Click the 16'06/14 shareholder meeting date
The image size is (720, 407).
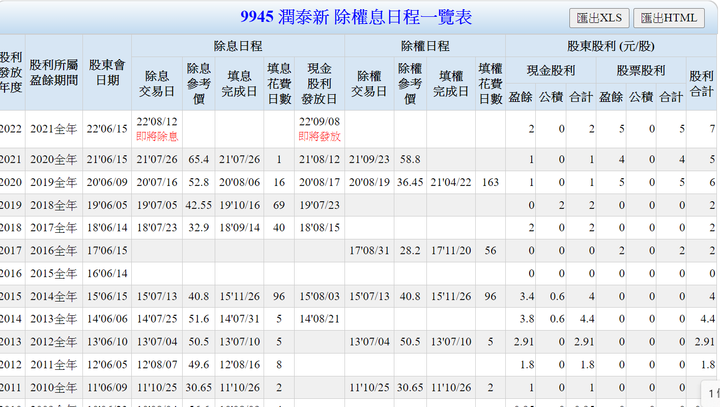pos(107,274)
